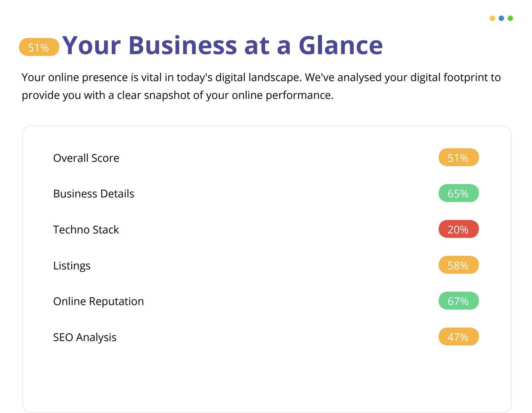The height and width of the screenshot is (413, 532).
Task: Click the green 67% Online Reputation badge
Action: [x=458, y=301]
